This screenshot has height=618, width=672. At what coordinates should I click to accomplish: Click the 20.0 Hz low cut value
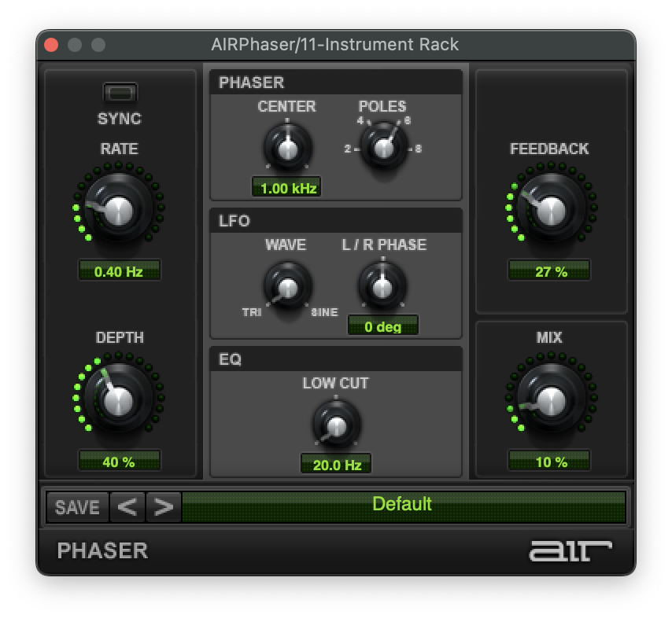click(x=336, y=465)
